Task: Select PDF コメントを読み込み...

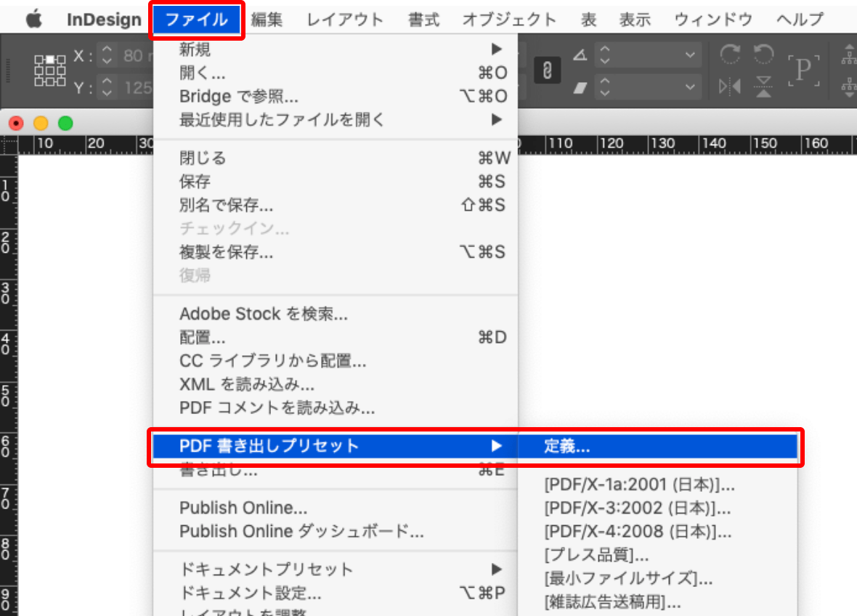Action: [x=336, y=408]
